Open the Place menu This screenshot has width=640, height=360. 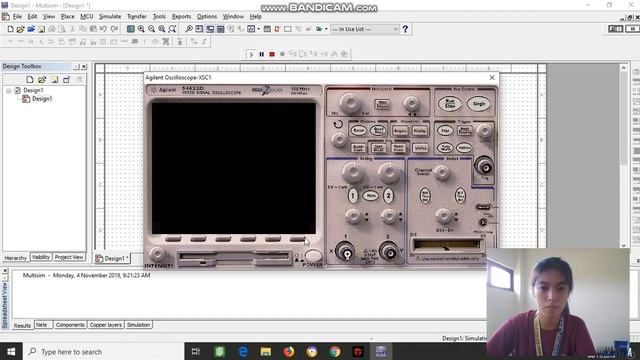[x=67, y=16]
